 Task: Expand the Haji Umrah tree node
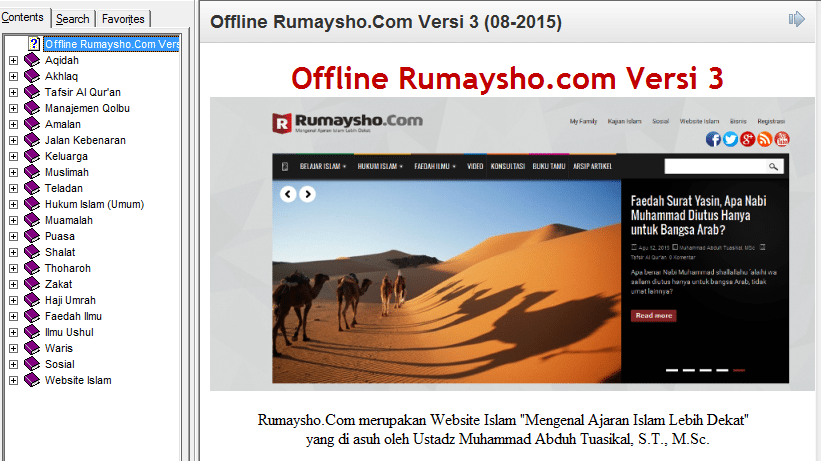tap(14, 300)
